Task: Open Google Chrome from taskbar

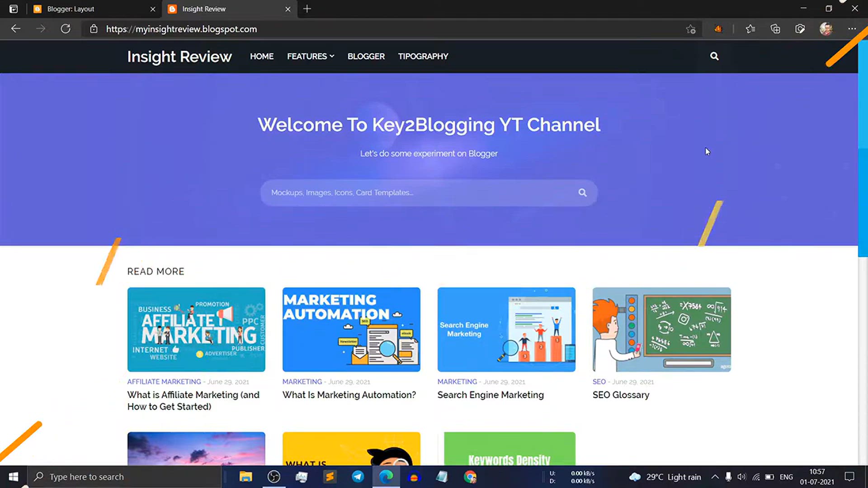Action: pyautogui.click(x=470, y=477)
